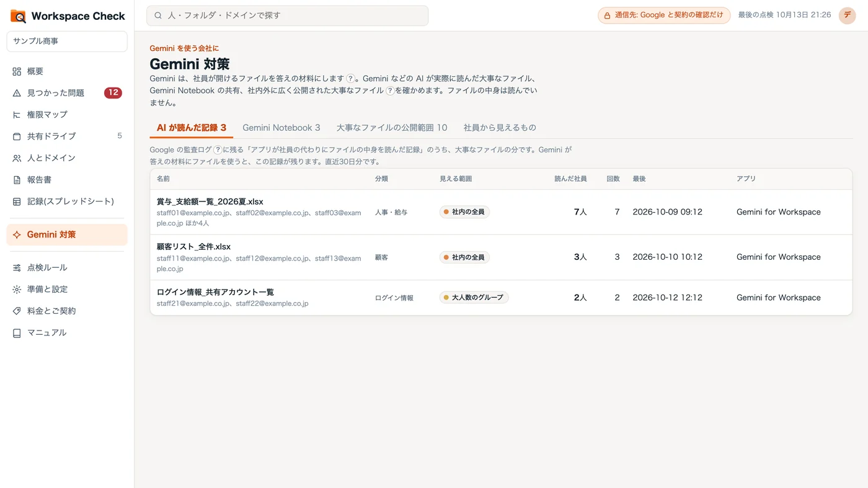Open file 顧客リスト_全件.xlsx
Viewport: 868px width, 488px height.
coord(193,247)
